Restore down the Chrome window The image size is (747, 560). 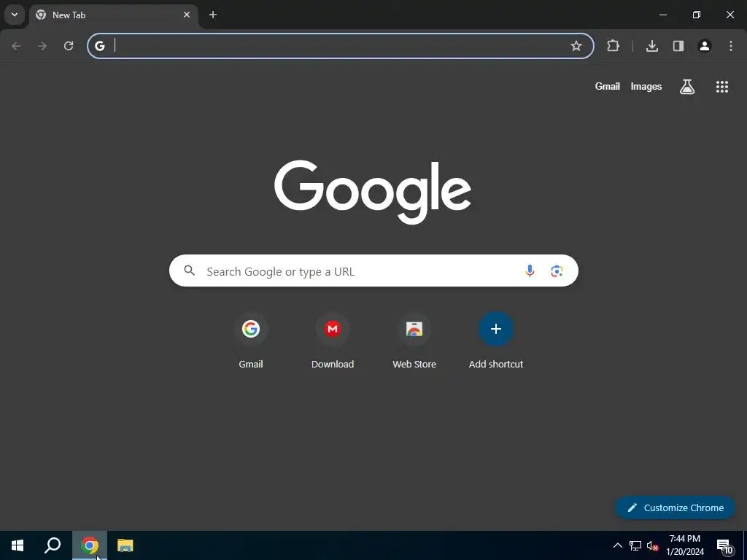(697, 15)
